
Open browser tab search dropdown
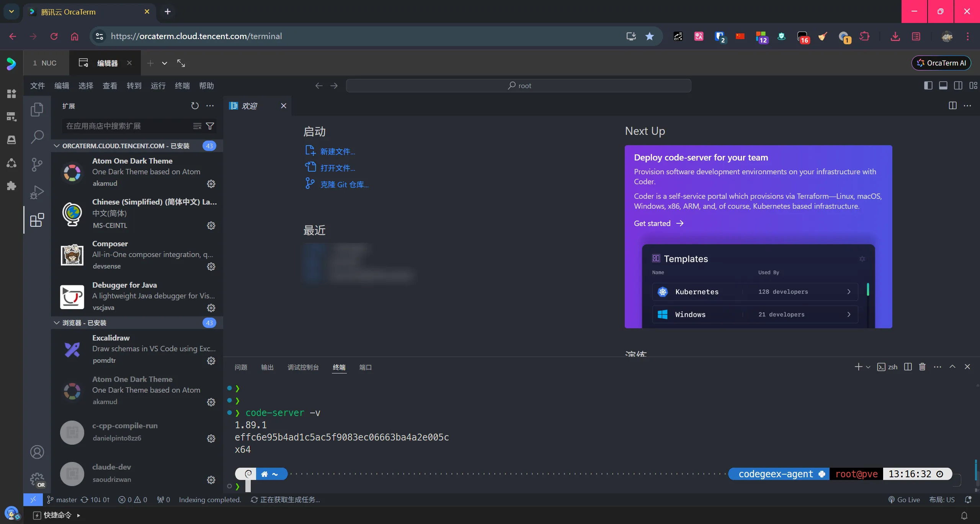(x=11, y=11)
